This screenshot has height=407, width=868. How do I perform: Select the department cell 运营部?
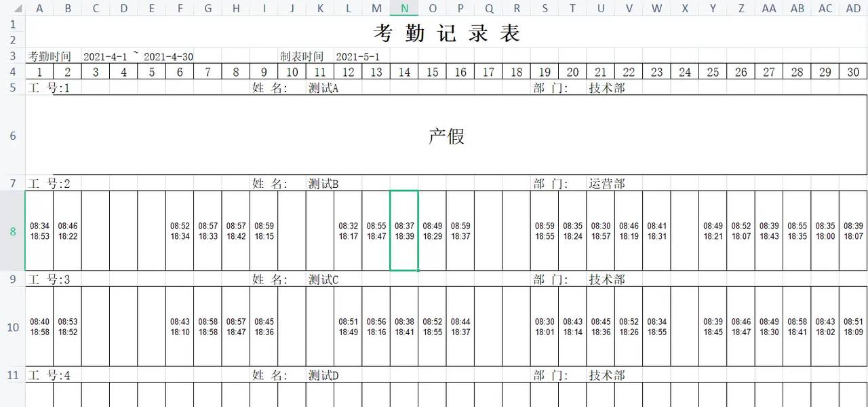606,184
